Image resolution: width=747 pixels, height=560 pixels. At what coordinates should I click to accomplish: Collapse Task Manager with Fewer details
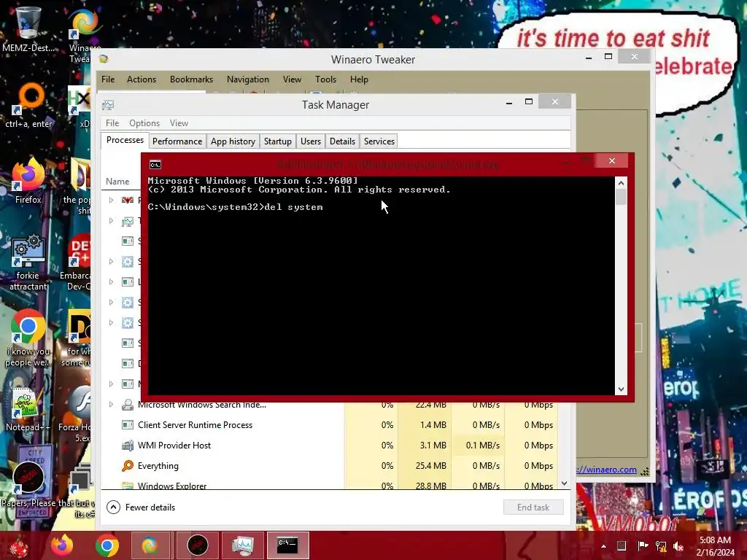click(x=141, y=507)
